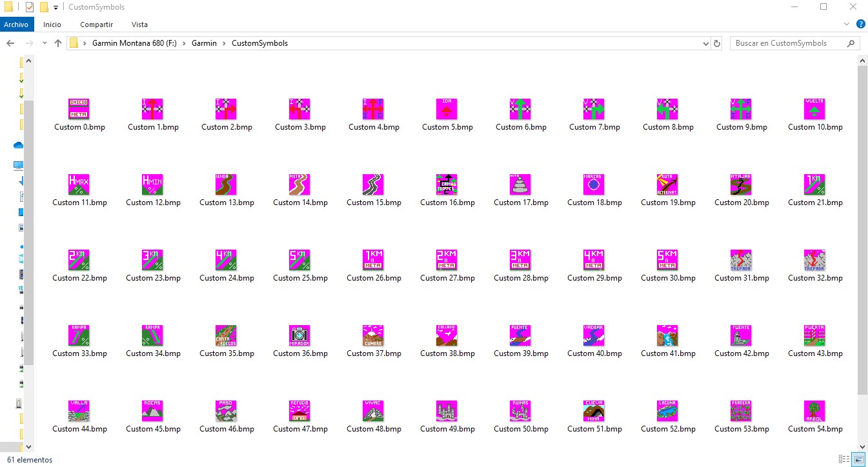
Task: Select Custom 17.bmp stone cairn icon
Action: pyautogui.click(x=520, y=184)
